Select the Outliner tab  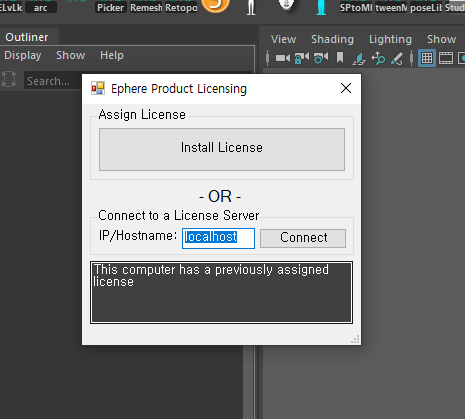(27, 37)
